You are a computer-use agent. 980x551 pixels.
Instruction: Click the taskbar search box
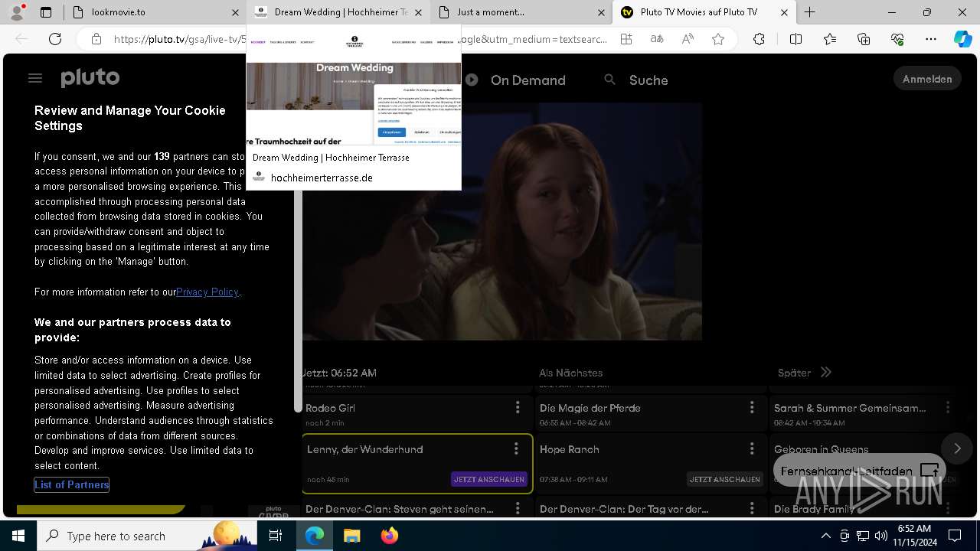(147, 536)
